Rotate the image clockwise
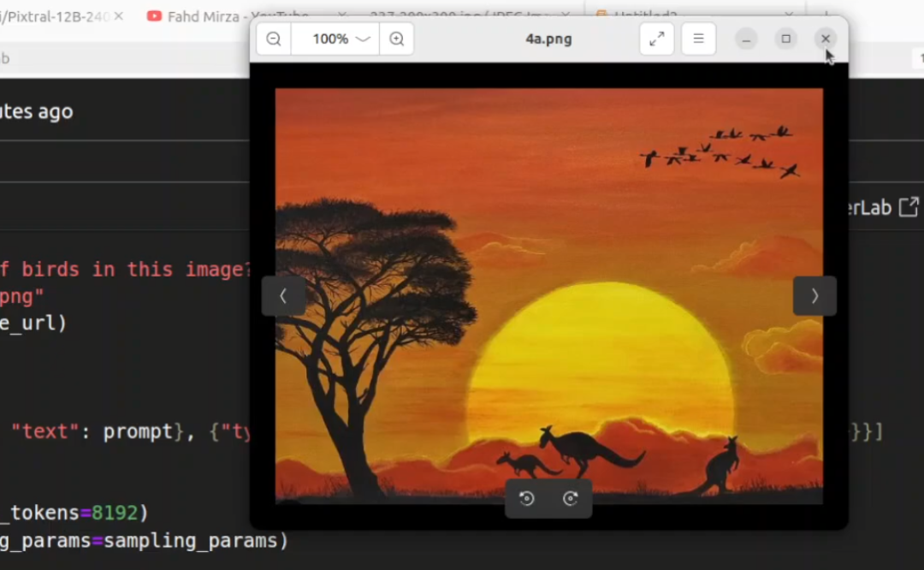The height and width of the screenshot is (570, 924). coord(570,499)
